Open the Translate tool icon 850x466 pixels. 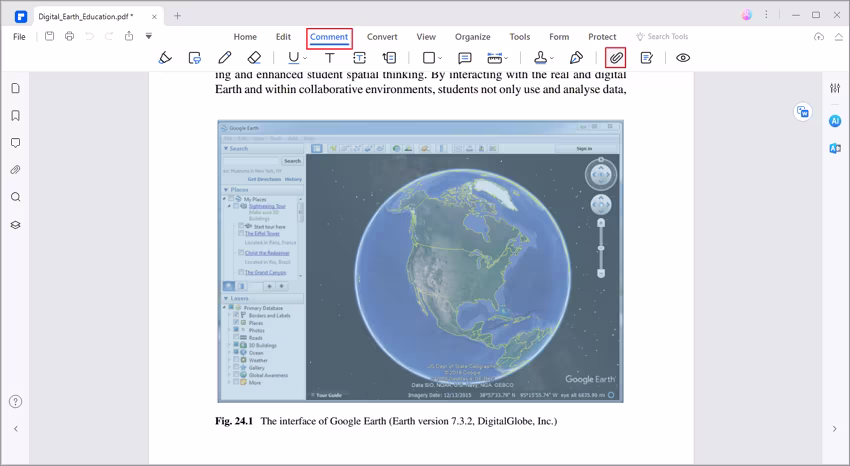point(835,148)
